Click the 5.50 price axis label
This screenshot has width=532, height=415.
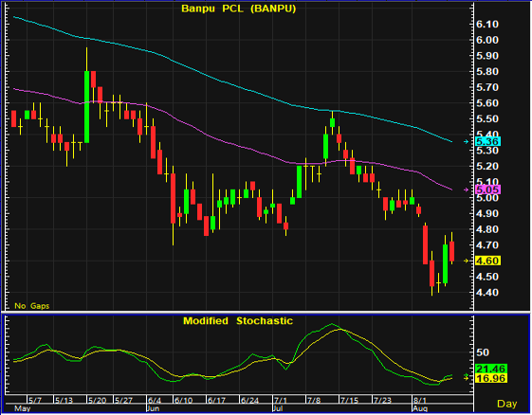coord(487,118)
